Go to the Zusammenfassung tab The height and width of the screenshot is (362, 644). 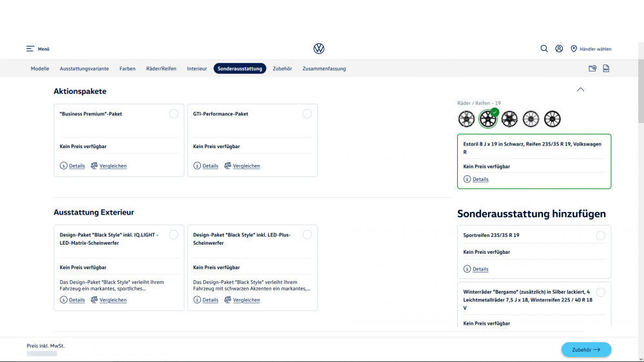tap(324, 69)
